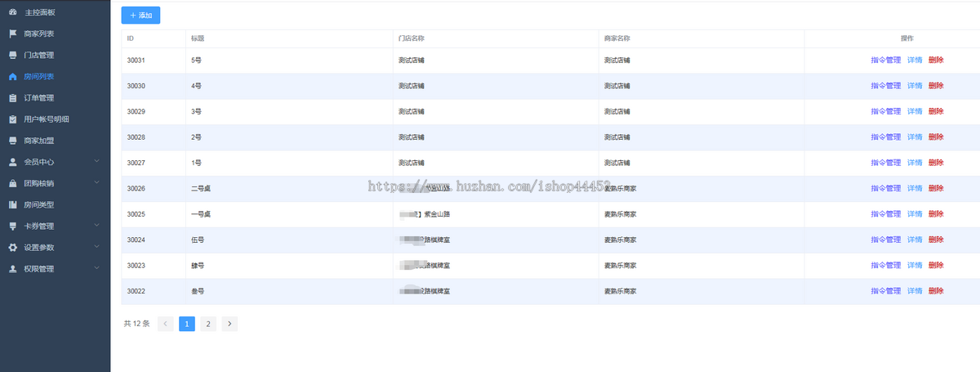Click the gear icon beside 设置参数
This screenshot has height=372, width=980.
tap(12, 247)
